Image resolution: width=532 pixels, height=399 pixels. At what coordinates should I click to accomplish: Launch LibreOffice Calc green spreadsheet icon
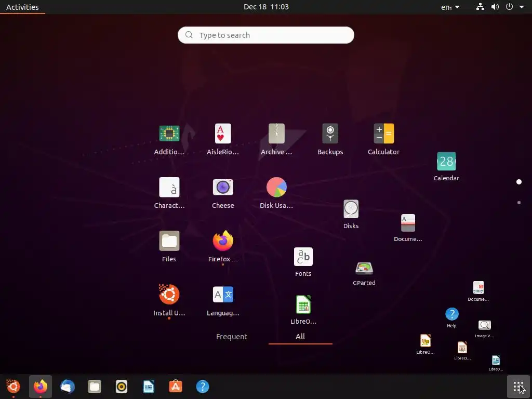tap(303, 304)
